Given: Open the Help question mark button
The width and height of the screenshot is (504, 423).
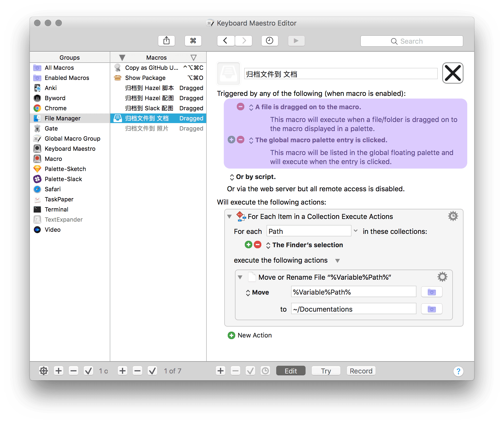Looking at the screenshot, I should tap(458, 371).
